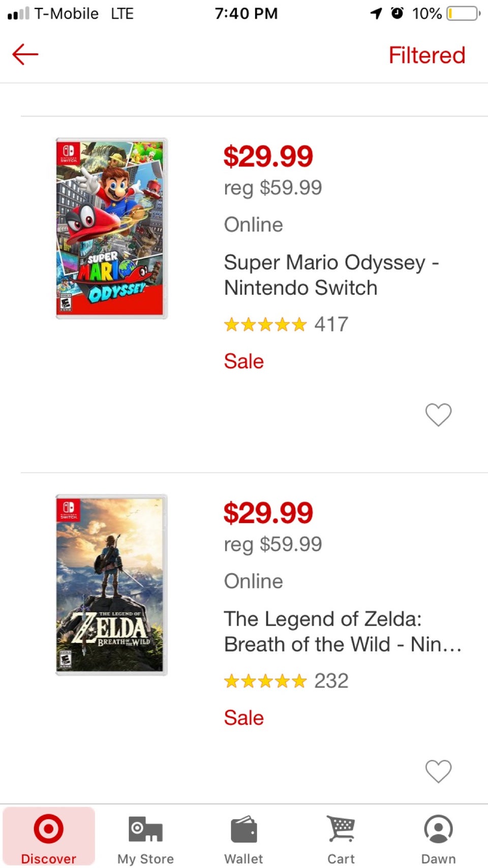Open the Wallet tab

pos(243,837)
